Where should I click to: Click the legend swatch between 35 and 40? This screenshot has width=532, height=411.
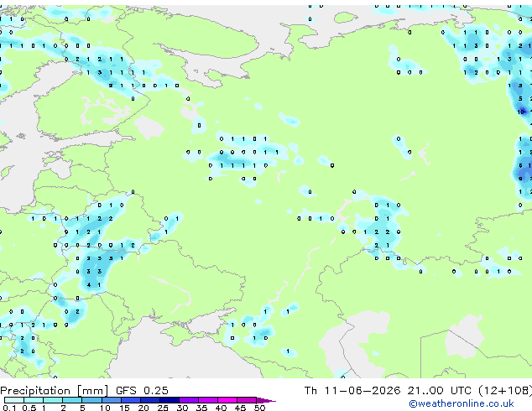208,400
